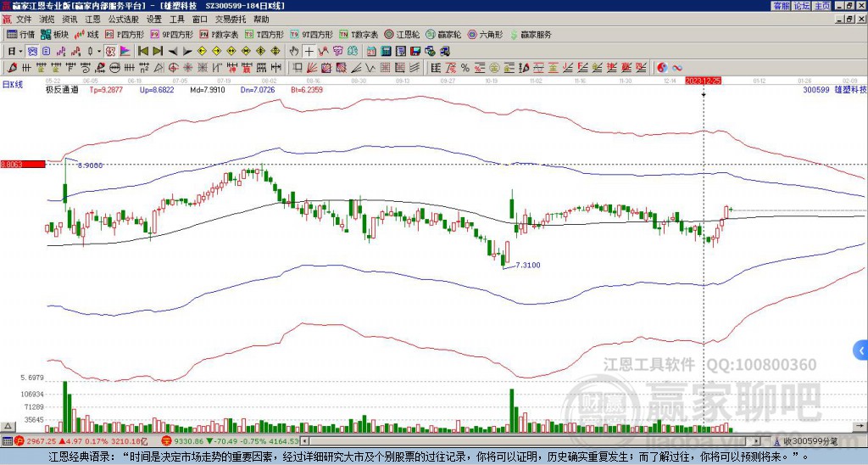The height and width of the screenshot is (465, 868).
Task: Click the circled horizontal line tool icon
Action: (x=114, y=68)
